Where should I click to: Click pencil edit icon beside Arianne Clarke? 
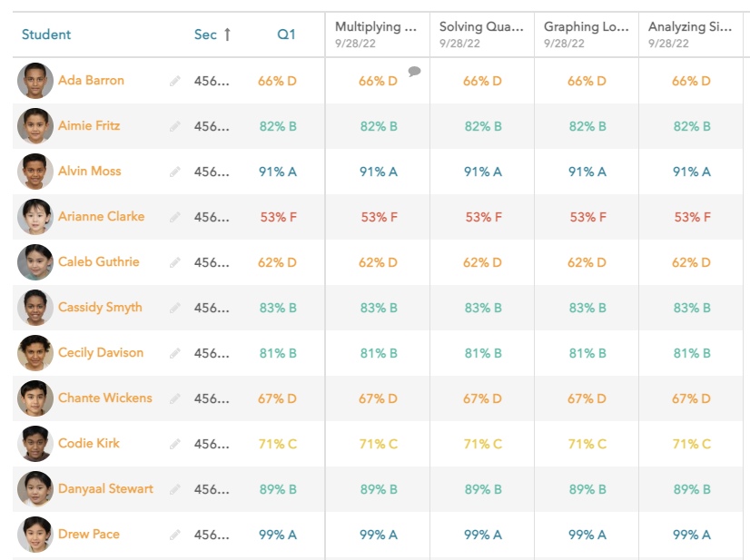pyautogui.click(x=175, y=217)
